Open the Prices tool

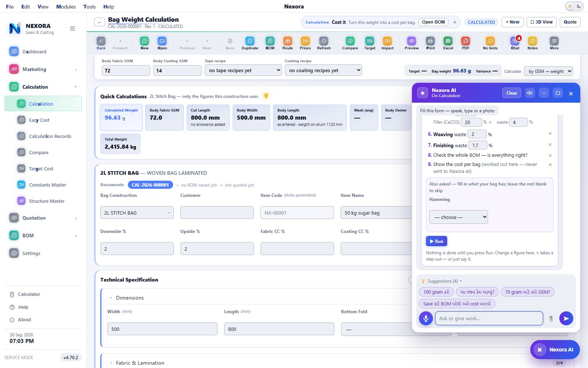pyautogui.click(x=305, y=43)
